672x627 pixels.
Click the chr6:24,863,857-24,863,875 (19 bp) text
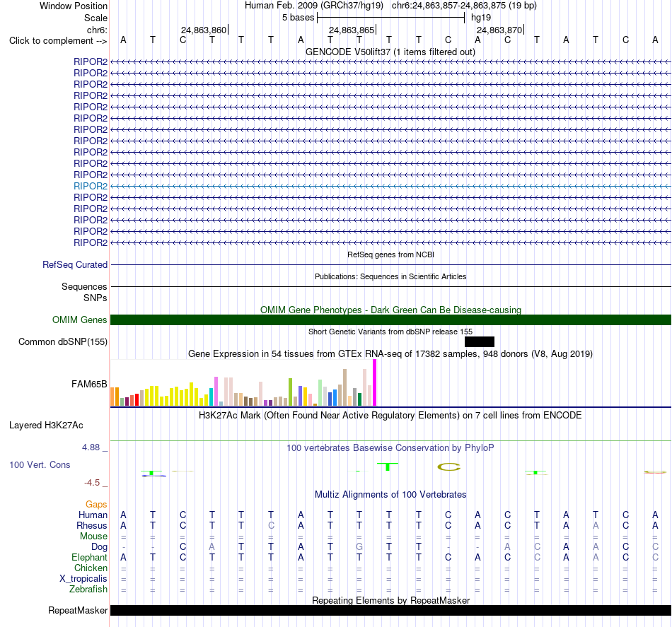[x=464, y=6]
